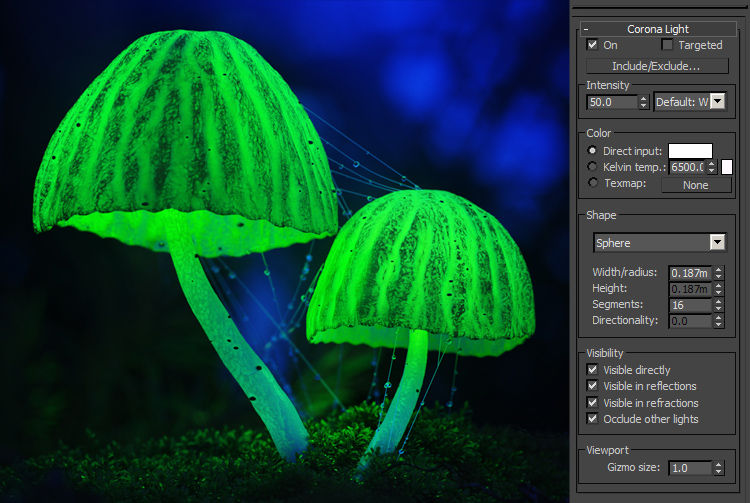Enable the Targeted checkbox
The width and height of the screenshot is (750, 503).
point(667,45)
